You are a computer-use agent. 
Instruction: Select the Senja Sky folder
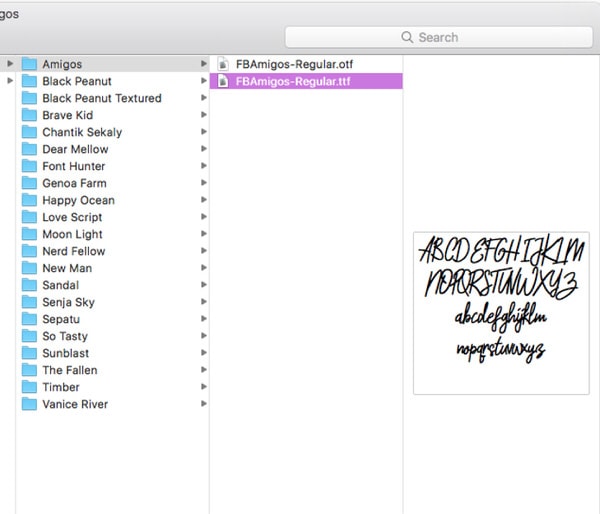click(68, 302)
